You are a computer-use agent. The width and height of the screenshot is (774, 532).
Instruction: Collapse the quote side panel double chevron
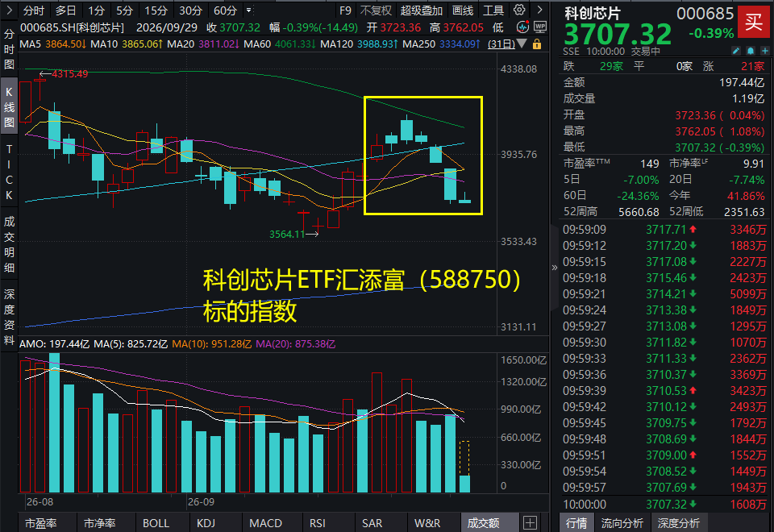[x=555, y=268]
